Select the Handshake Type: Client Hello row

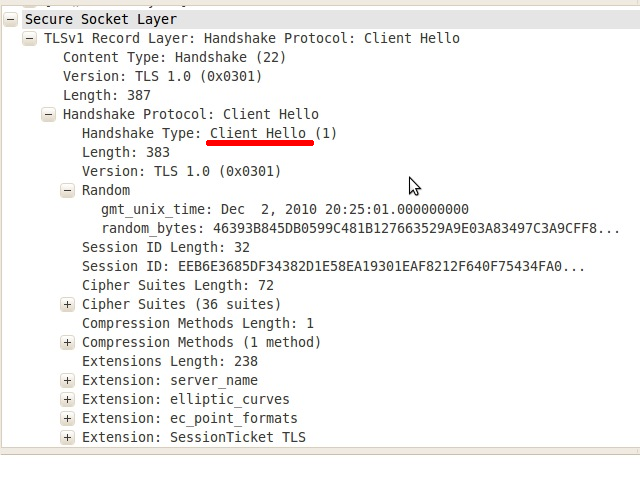click(209, 133)
